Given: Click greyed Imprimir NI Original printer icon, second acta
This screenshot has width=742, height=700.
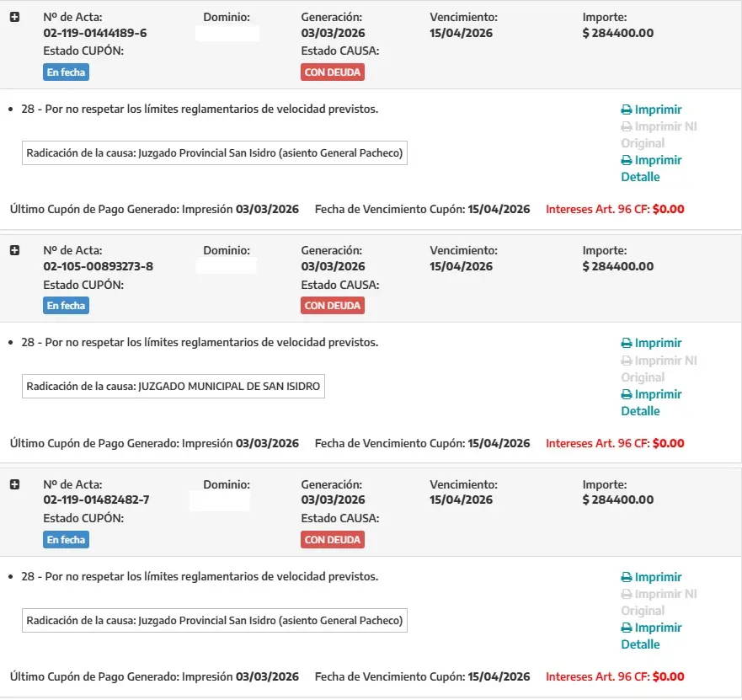Looking at the screenshot, I should (626, 360).
